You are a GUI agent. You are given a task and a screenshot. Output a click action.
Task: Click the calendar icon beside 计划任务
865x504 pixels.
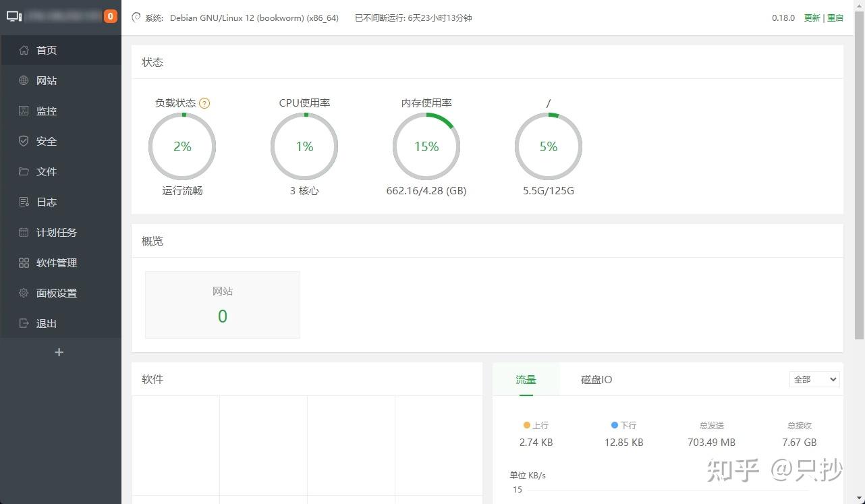[x=24, y=232]
